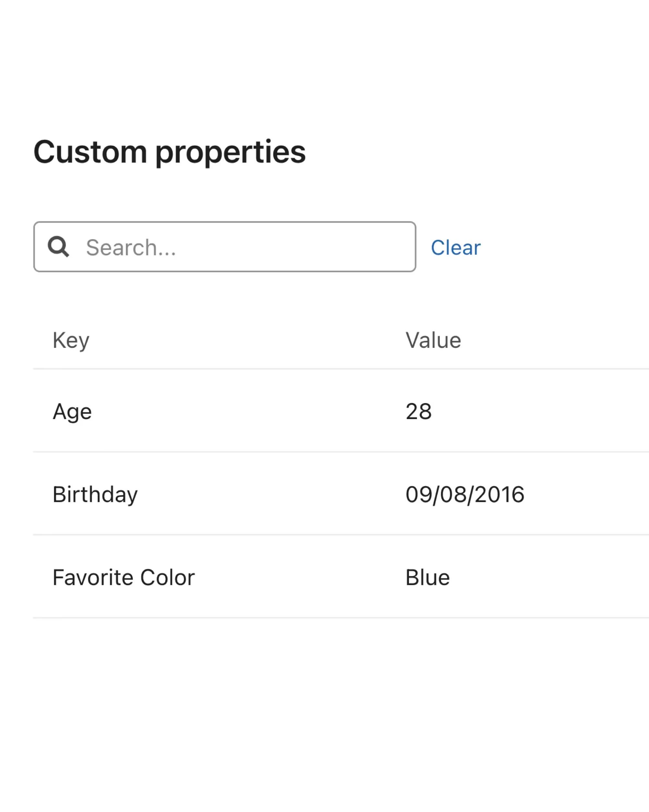Select the Birthday key cell
Image resolution: width=649 pixels, height=812 pixels.
point(95,494)
